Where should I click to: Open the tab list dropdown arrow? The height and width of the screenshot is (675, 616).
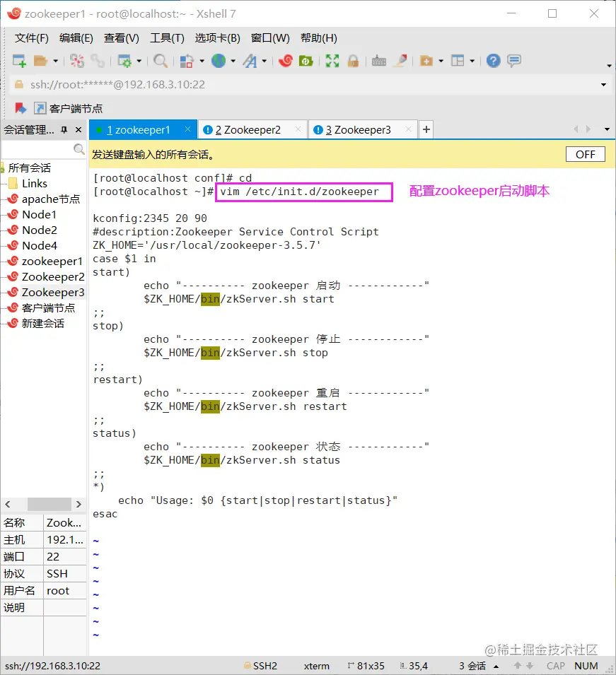click(607, 129)
